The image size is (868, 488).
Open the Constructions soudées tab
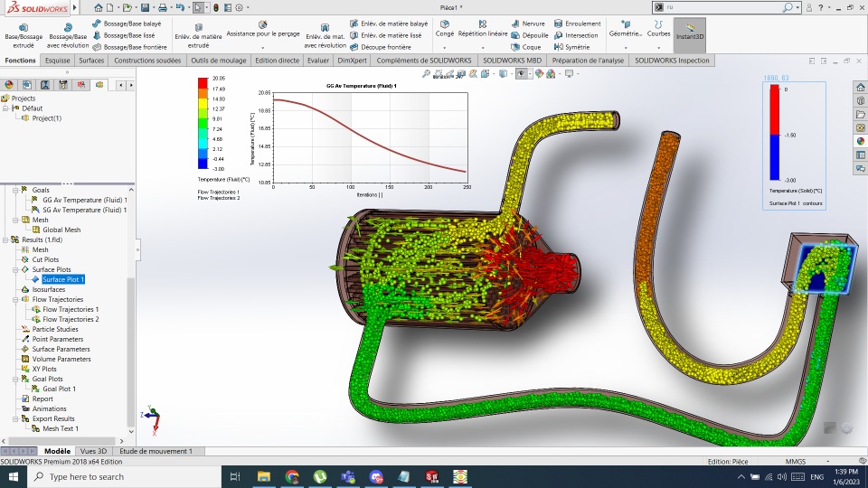pyautogui.click(x=147, y=61)
